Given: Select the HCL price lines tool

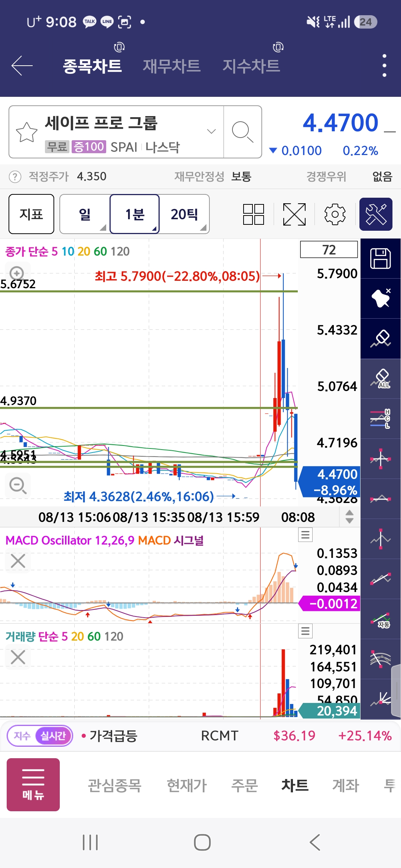Looking at the screenshot, I should click(381, 419).
